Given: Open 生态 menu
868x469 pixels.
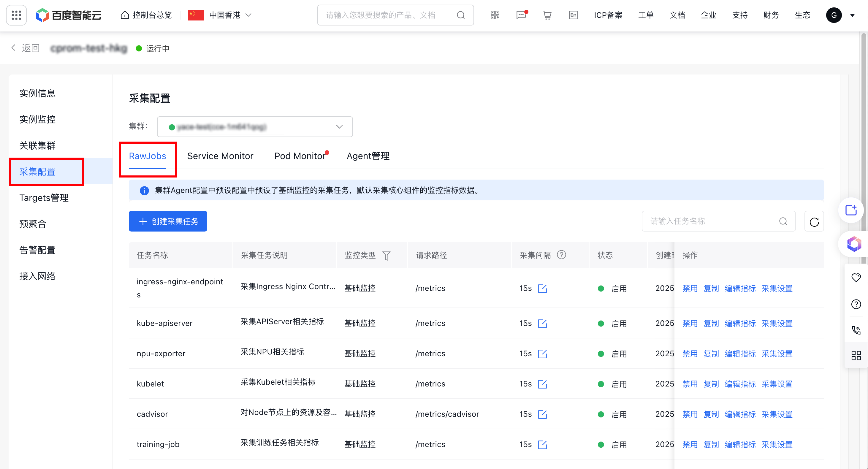Looking at the screenshot, I should [x=802, y=15].
